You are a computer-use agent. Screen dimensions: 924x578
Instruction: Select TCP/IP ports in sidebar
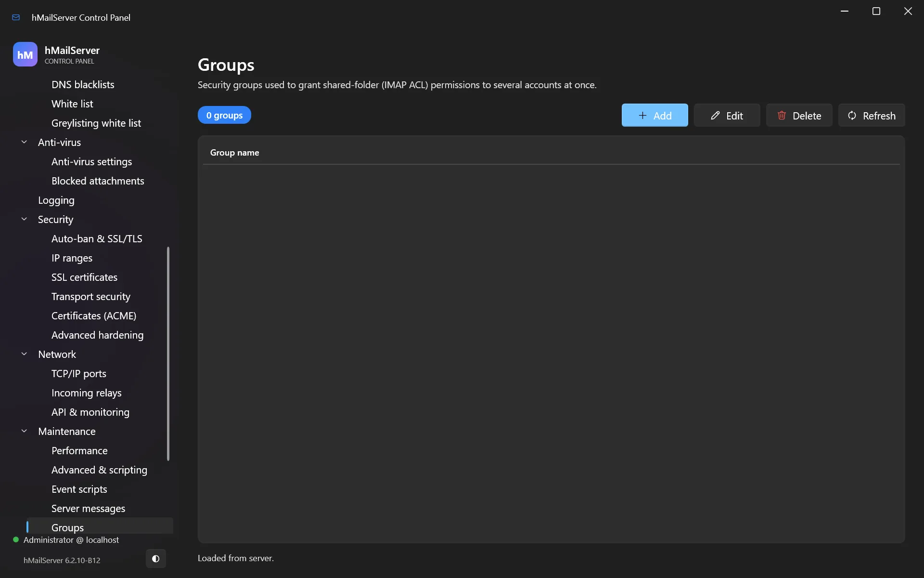[x=79, y=374]
